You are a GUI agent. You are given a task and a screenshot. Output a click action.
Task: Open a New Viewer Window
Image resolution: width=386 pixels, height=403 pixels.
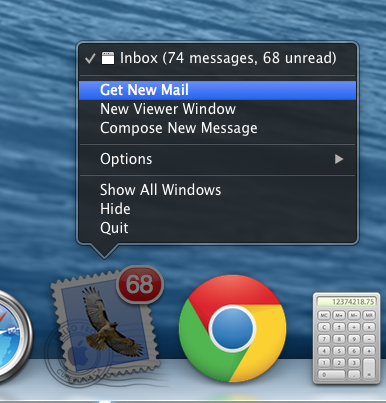[x=217, y=109]
